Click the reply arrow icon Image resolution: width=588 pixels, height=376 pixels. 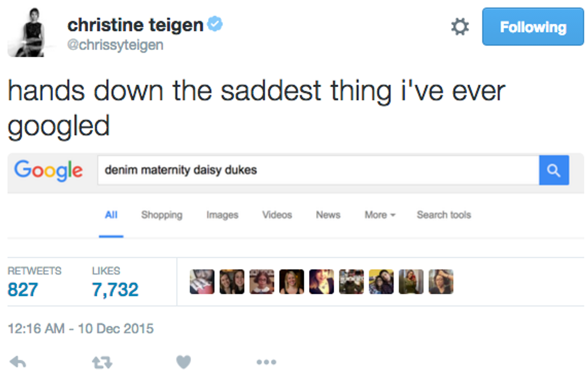point(19,362)
